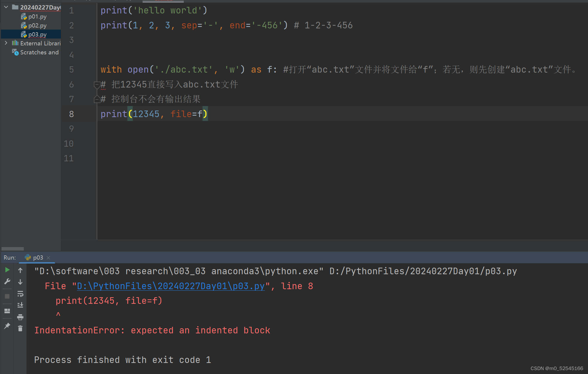Toggle Scroll to End in console

point(20,305)
